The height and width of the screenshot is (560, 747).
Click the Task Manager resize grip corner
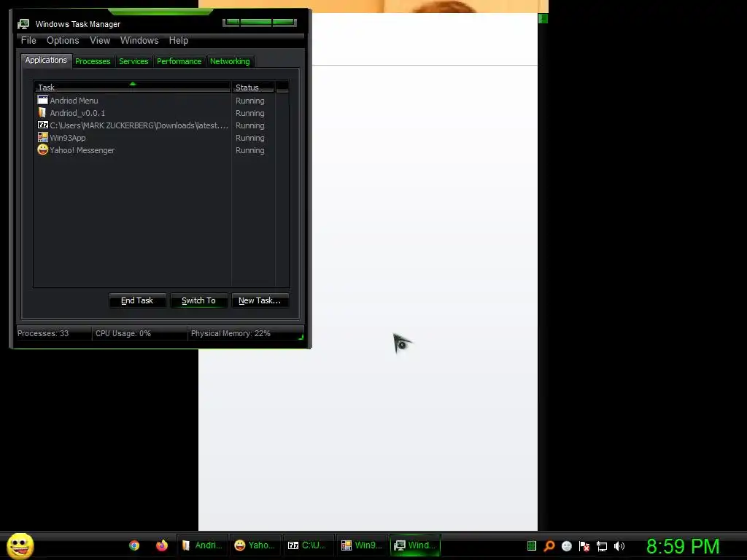coord(301,337)
